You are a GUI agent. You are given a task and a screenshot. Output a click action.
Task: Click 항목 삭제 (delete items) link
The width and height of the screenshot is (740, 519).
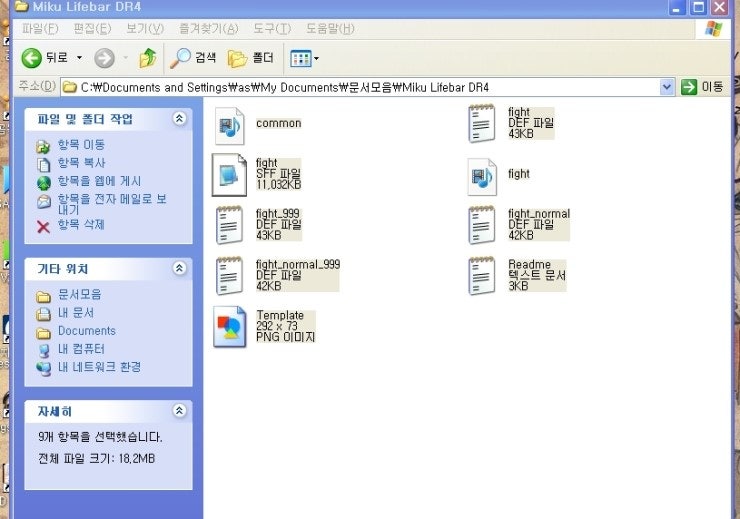tap(81, 225)
